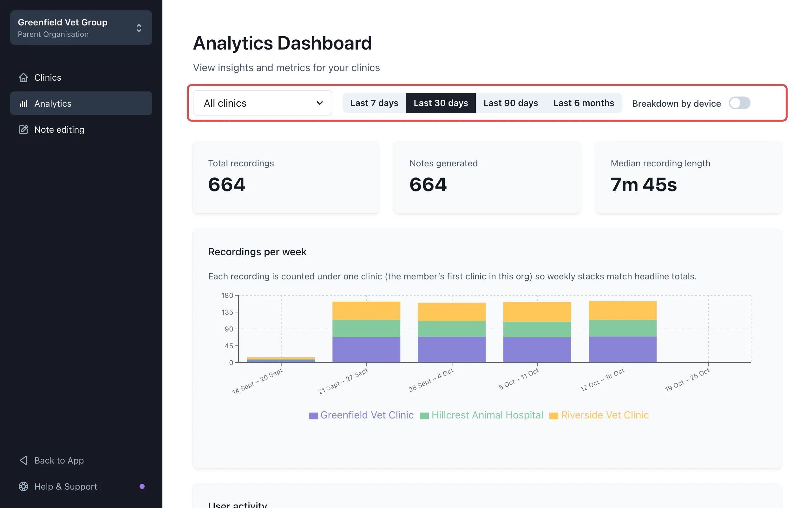The width and height of the screenshot is (812, 508).
Task: Click the Back to App arrow icon
Action: [x=23, y=460]
